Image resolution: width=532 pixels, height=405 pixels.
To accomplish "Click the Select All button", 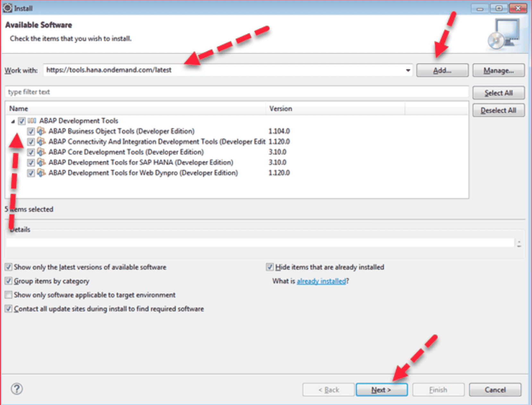I will [x=498, y=93].
